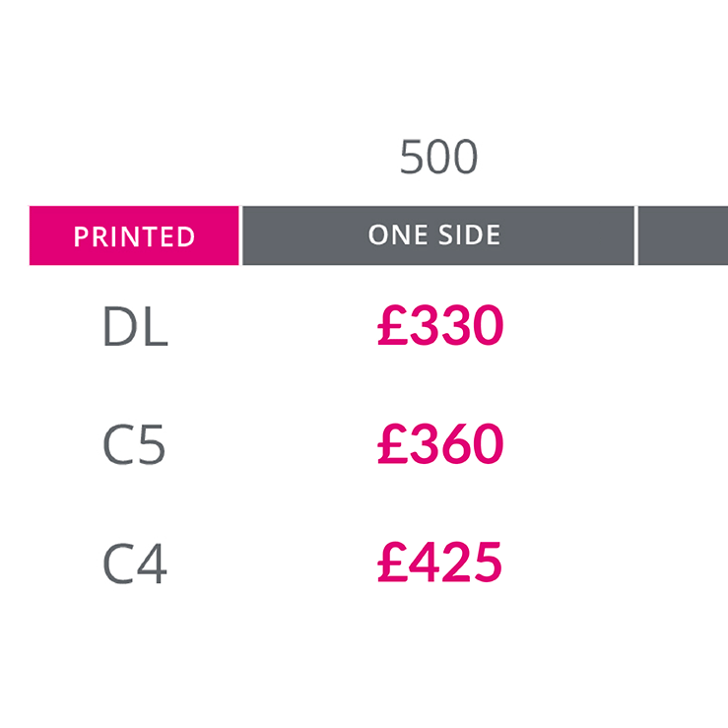Pick the DL one-side price for 500

click(440, 325)
